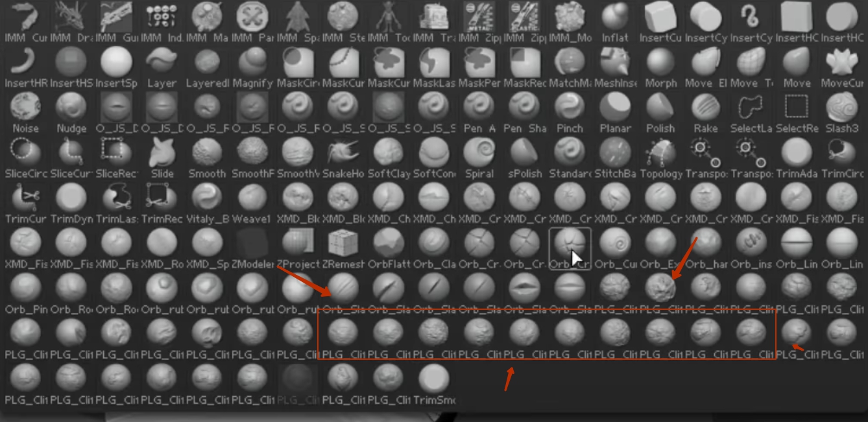Select the SnakeHook brush
Image resolution: width=868 pixels, height=422 pixels.
[x=343, y=158]
